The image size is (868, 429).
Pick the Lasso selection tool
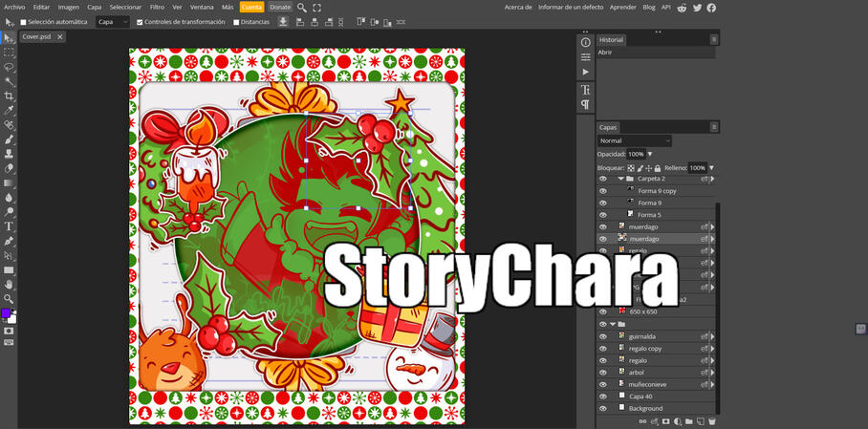tap(9, 67)
